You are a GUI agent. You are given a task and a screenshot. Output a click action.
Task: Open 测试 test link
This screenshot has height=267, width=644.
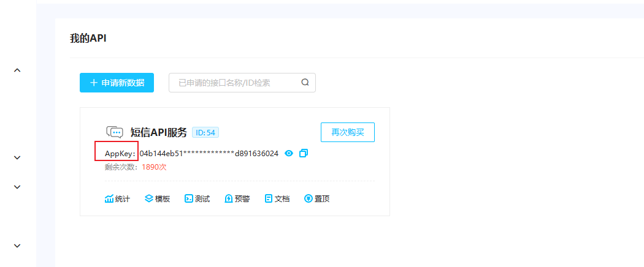tap(197, 199)
